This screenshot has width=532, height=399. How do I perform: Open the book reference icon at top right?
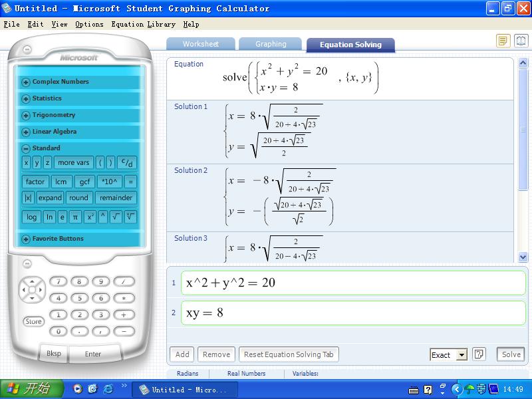pos(521,41)
